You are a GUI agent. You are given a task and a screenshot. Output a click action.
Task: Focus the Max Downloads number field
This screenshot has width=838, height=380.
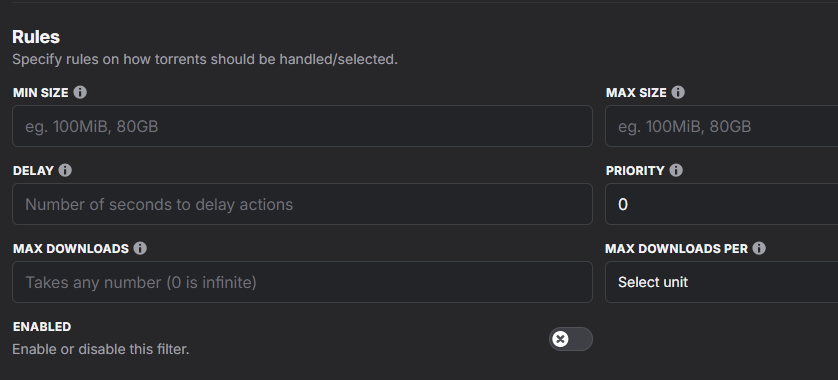pyautogui.click(x=302, y=282)
